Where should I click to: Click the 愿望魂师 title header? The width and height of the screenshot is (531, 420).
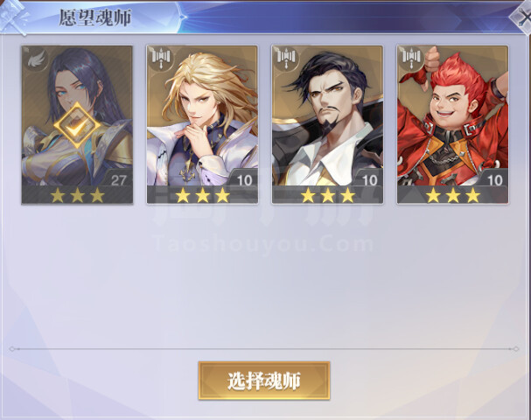95,17
